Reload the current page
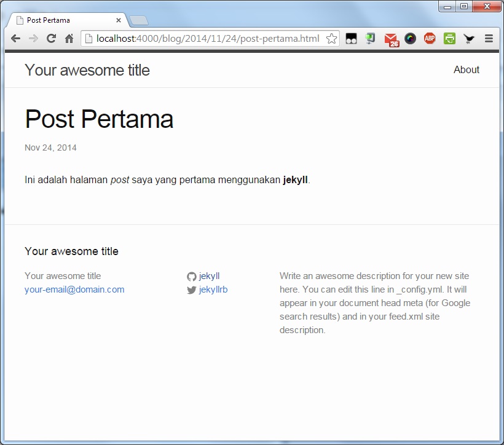This screenshot has height=445, width=504. point(52,39)
